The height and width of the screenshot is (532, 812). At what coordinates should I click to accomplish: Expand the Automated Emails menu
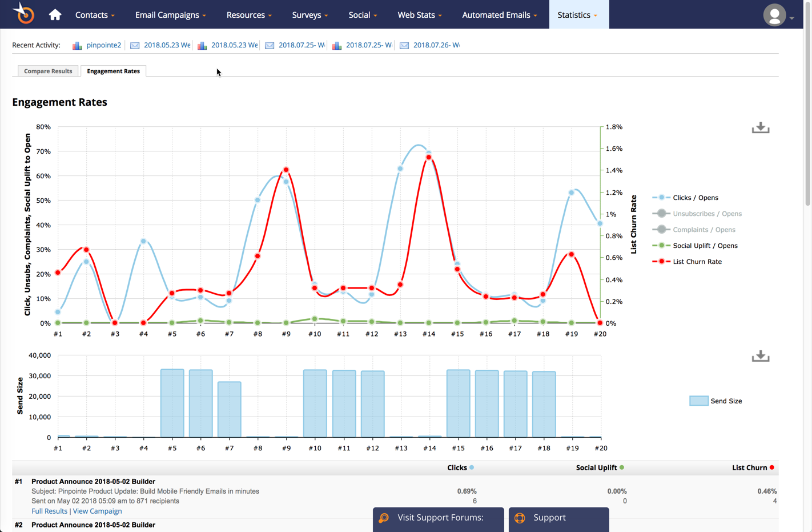pos(499,15)
